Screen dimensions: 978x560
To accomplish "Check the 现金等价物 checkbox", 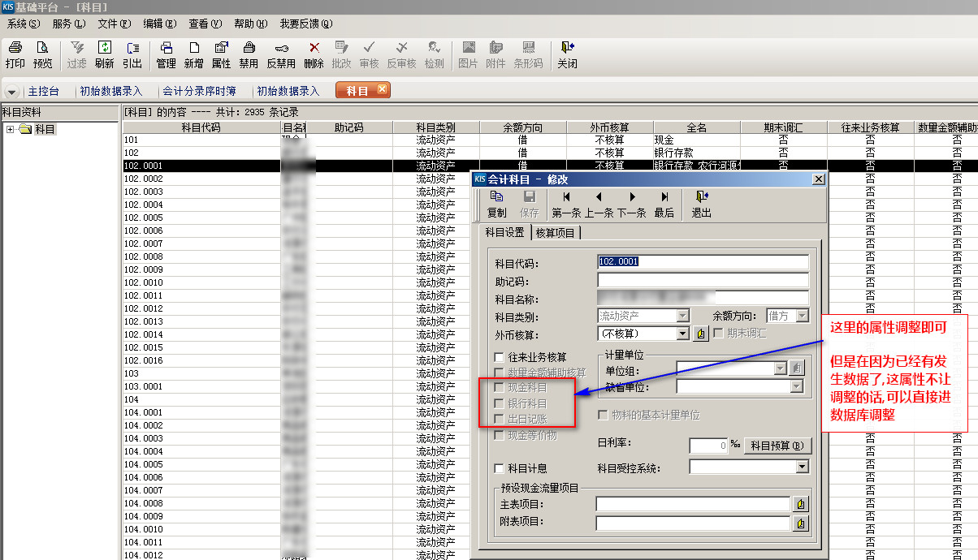I will 500,435.
